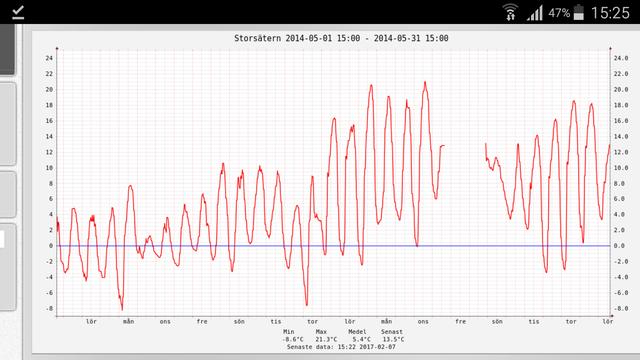Click the '20.0' right axis label
This screenshot has width=640, height=360.
pos(621,89)
